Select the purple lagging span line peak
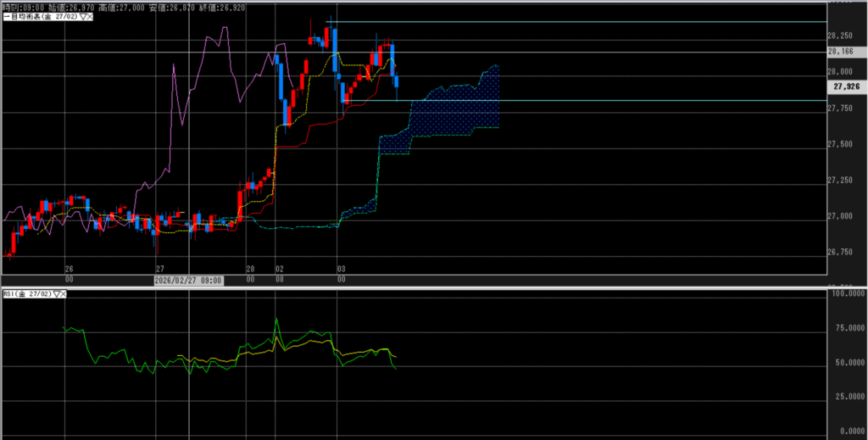The height and width of the screenshot is (440, 868). 225,28
